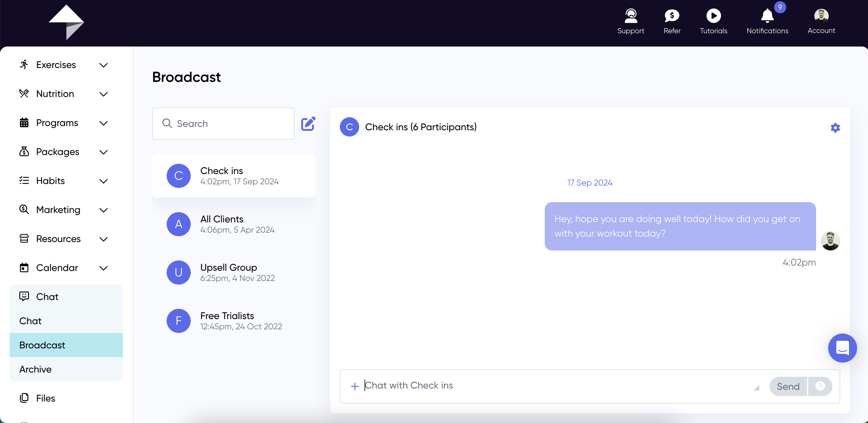Click the Chat section header label
Screen dimensions: 868x423
point(47,296)
